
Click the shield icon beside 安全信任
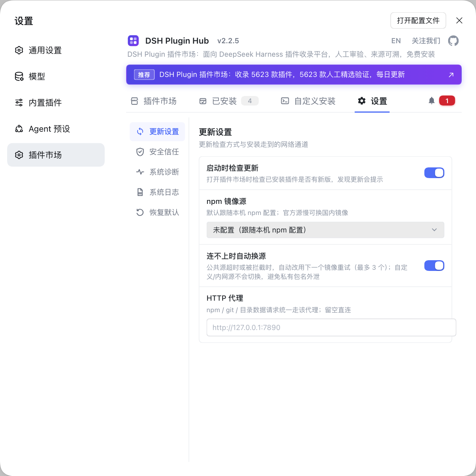click(x=140, y=152)
